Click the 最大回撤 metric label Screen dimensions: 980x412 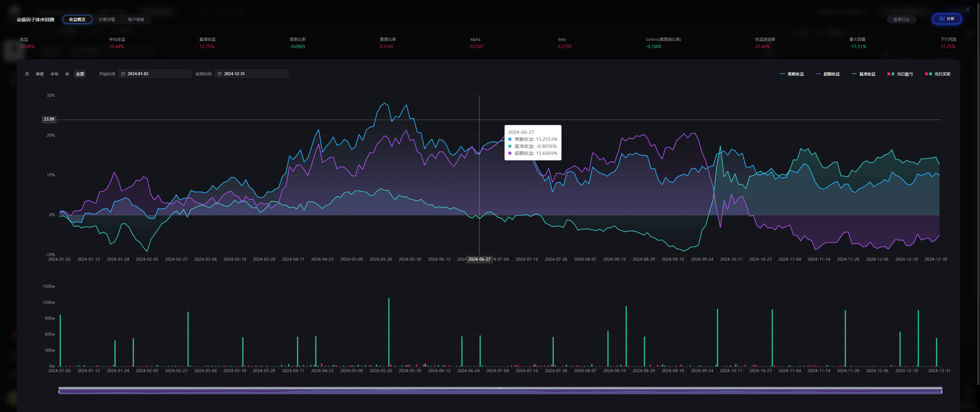(857, 39)
